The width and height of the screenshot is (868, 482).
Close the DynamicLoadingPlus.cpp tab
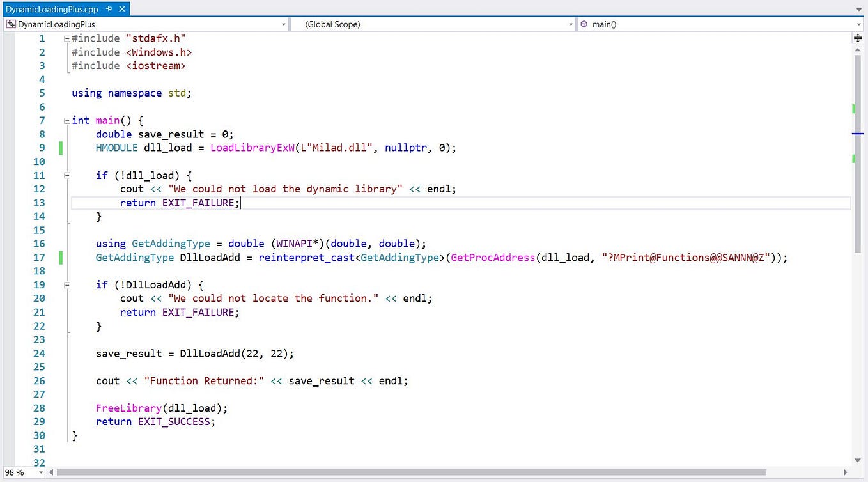tap(122, 9)
